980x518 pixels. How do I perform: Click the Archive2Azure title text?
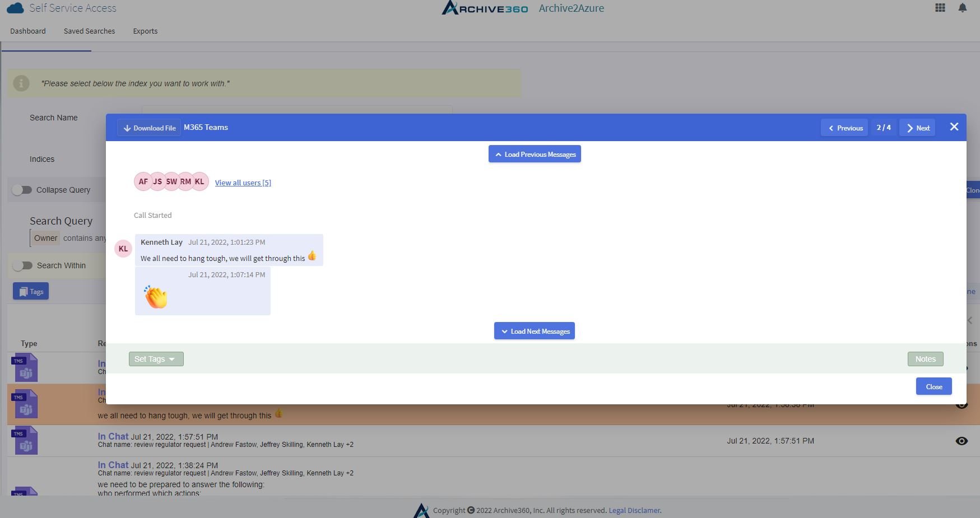click(572, 8)
